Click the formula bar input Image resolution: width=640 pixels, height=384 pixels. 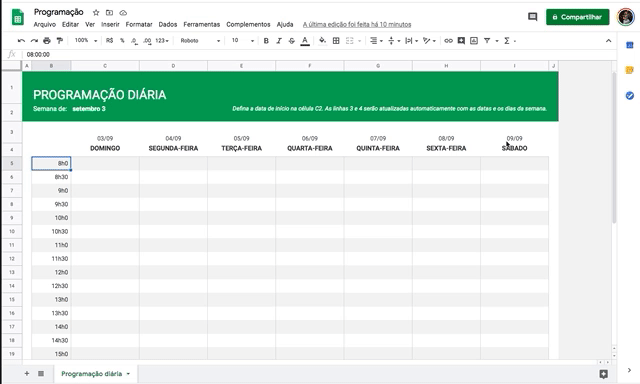click(x=318, y=54)
